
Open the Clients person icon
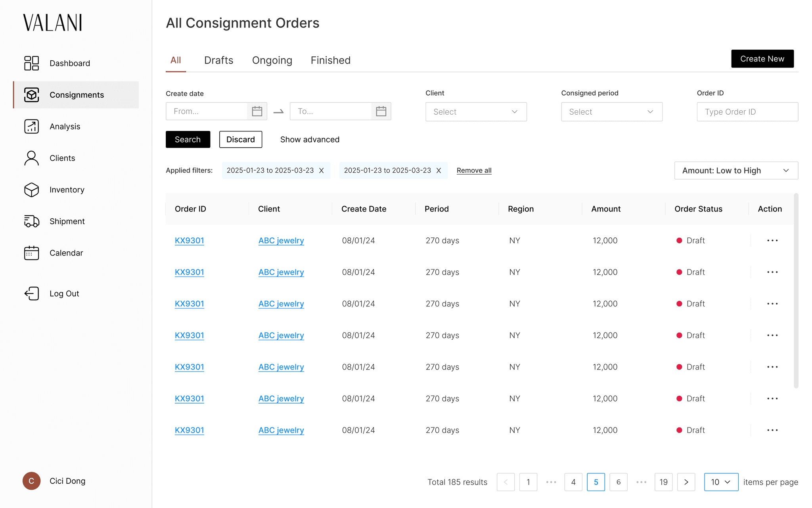point(31,158)
